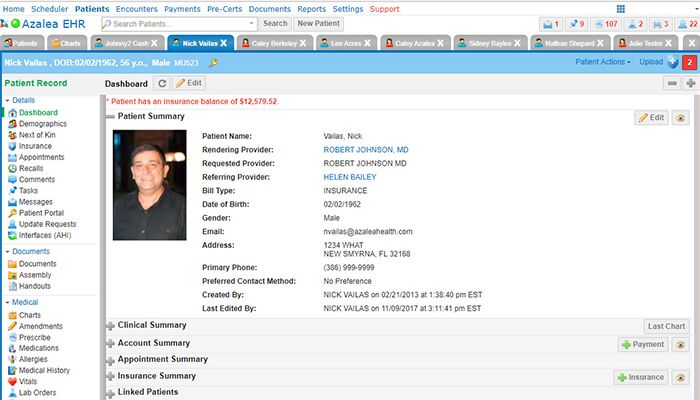This screenshot has height=400, width=700.
Task: Click the dashboard refresh icon
Action: tap(162, 83)
